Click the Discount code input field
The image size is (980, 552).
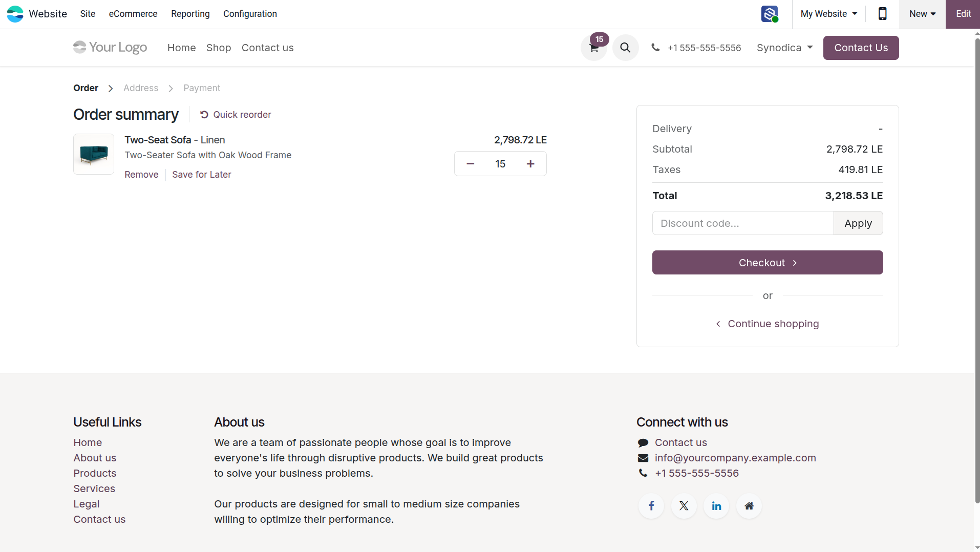tap(743, 223)
